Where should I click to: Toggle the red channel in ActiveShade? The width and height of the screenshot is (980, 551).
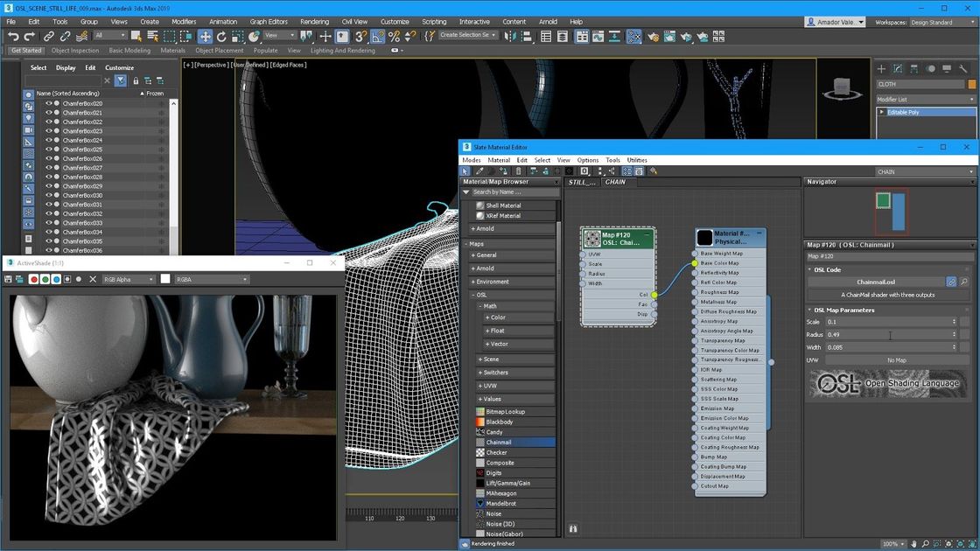coord(34,279)
